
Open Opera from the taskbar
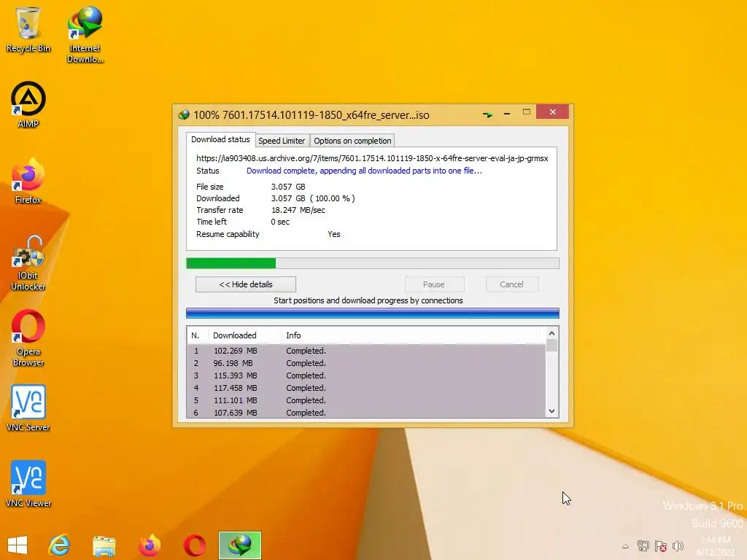pyautogui.click(x=194, y=545)
